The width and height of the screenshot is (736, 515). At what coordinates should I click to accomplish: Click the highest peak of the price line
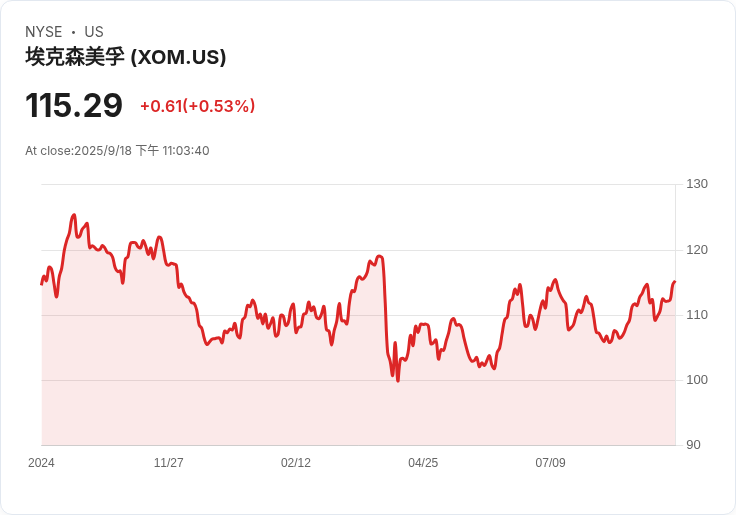(x=73, y=215)
